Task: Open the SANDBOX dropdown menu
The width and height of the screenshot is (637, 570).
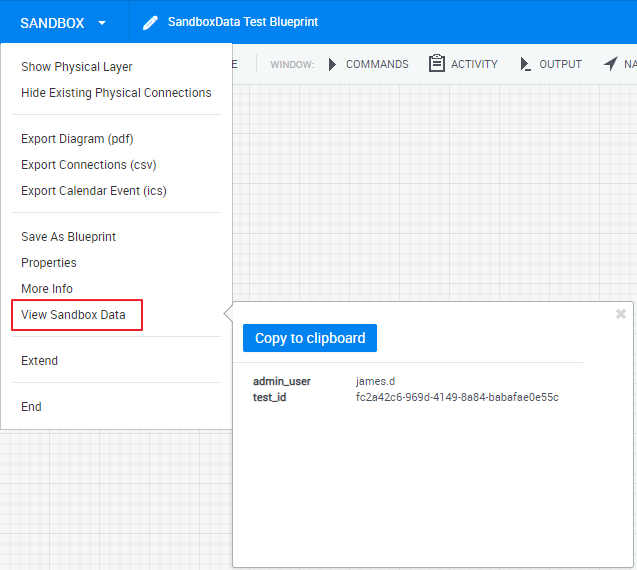Action: pyautogui.click(x=64, y=22)
